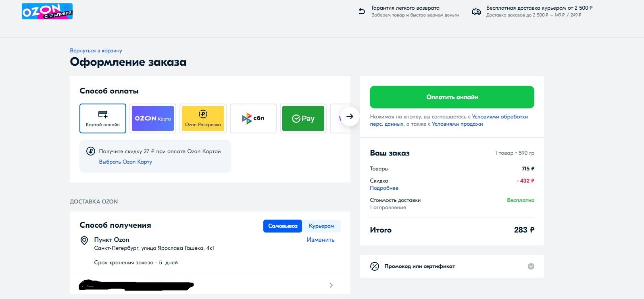Follow the Вернуться в корзину link
644x299 pixels.
click(x=96, y=51)
